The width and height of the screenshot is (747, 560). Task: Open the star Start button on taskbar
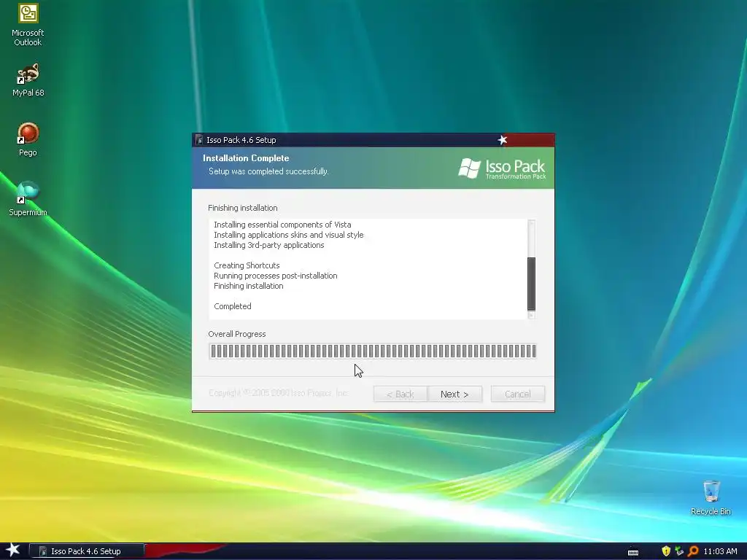[x=13, y=551]
